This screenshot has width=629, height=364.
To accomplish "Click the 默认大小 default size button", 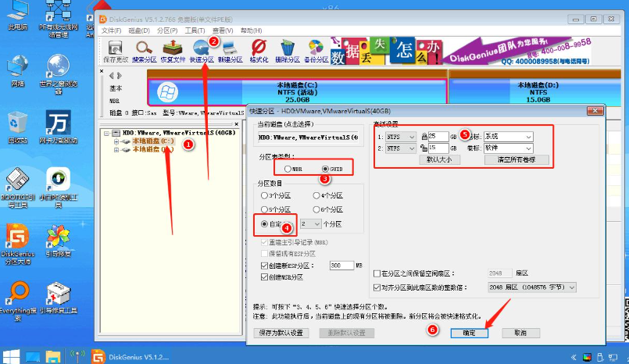I will (x=439, y=159).
